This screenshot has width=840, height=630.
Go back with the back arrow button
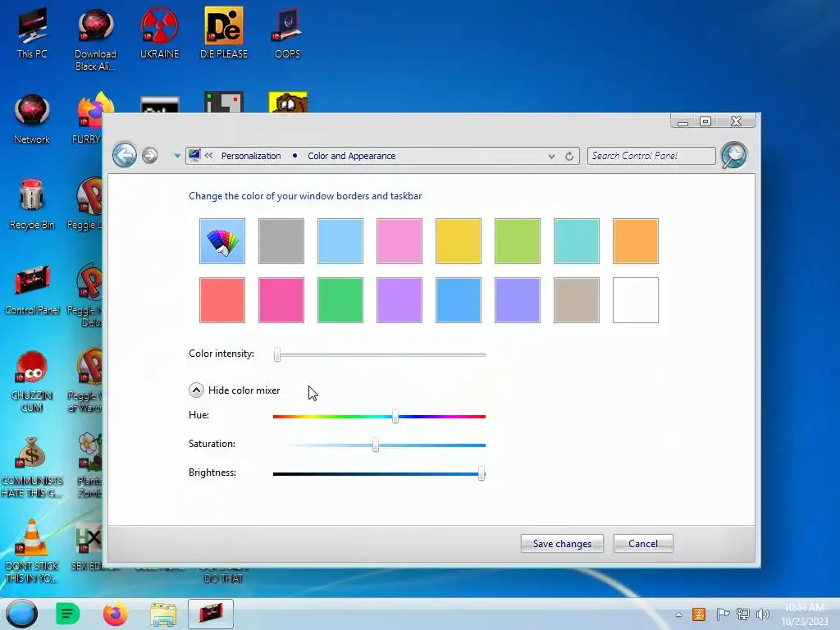tap(125, 155)
